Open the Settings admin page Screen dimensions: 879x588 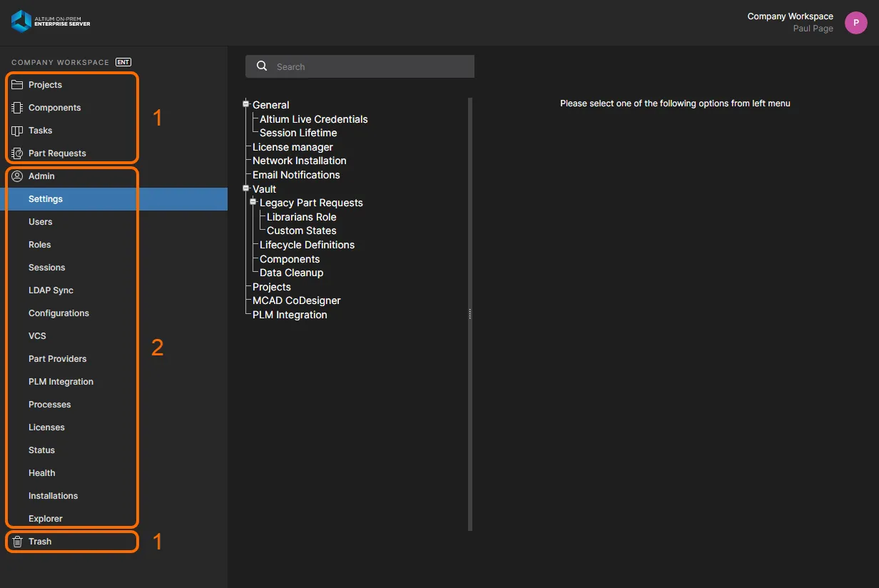(114, 199)
